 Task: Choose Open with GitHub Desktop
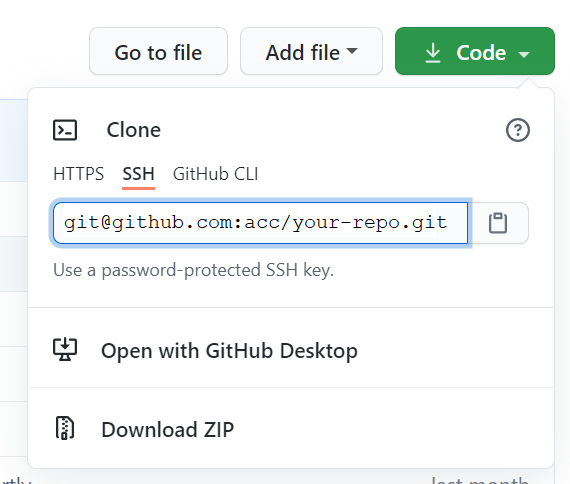[x=292, y=350]
